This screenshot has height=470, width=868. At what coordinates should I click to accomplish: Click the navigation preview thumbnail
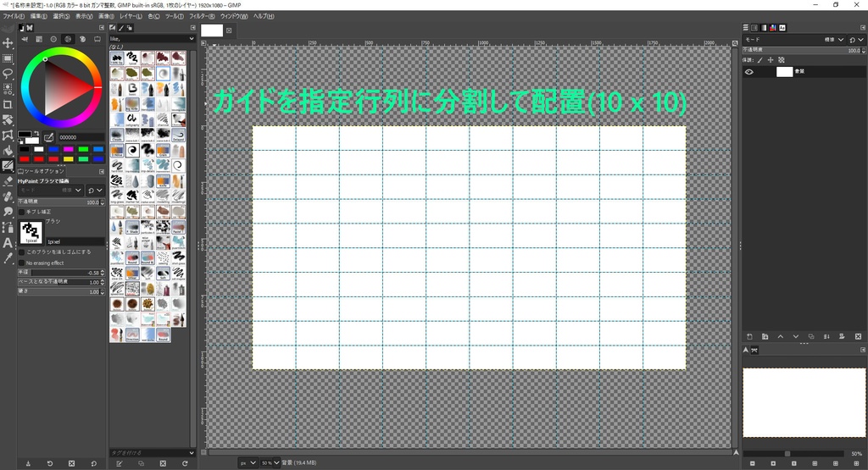pos(804,402)
